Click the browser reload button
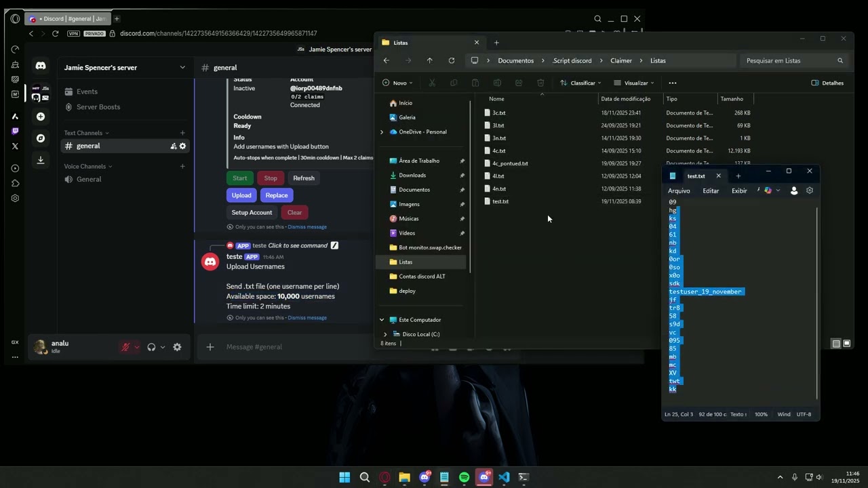 55,33
